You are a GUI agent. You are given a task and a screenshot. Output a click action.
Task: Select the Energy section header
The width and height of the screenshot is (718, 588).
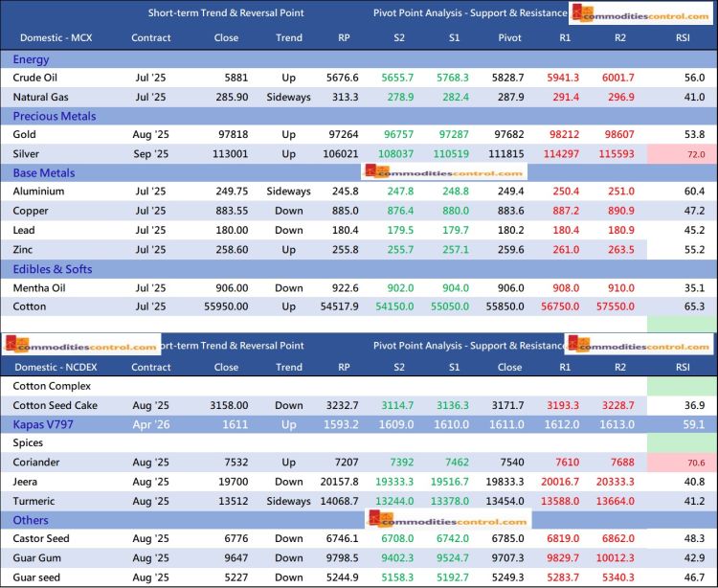coord(32,59)
